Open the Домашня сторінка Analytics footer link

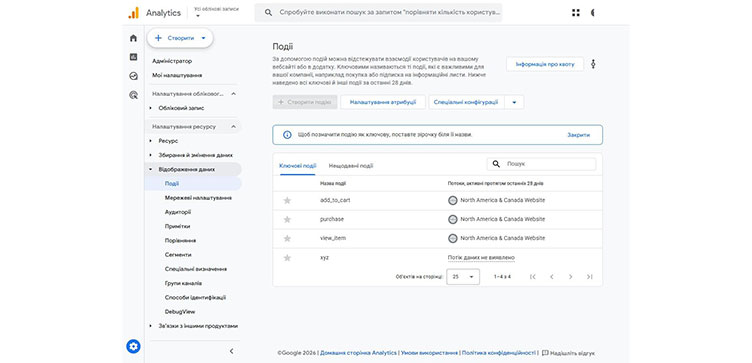pos(358,353)
